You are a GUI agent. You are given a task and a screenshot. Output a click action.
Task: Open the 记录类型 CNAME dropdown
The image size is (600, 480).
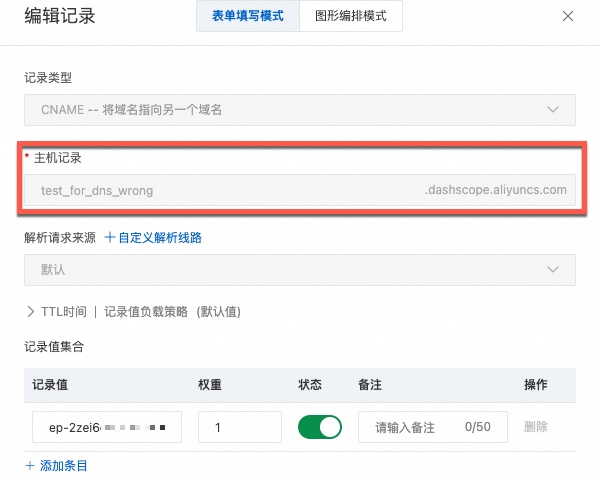pos(300,110)
